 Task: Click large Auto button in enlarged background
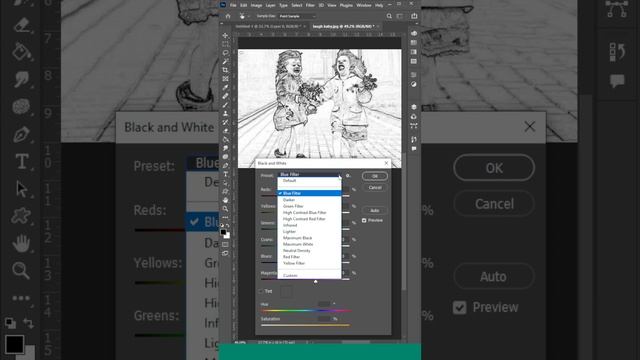click(494, 276)
